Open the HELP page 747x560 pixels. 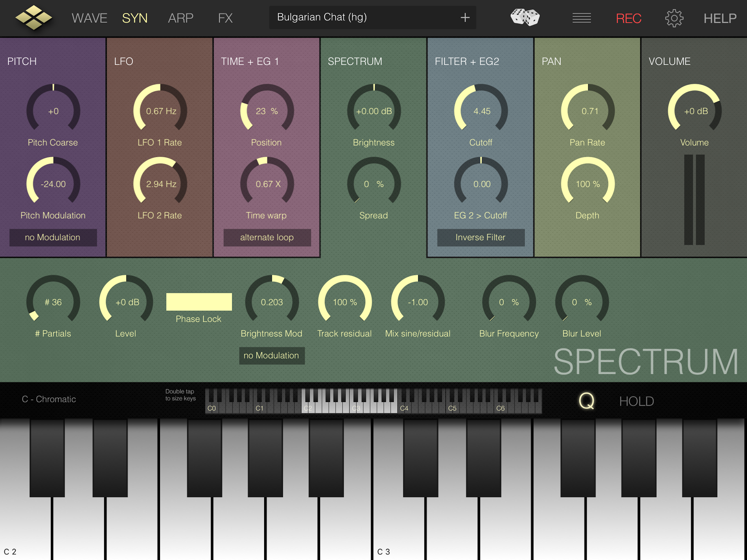point(720,18)
